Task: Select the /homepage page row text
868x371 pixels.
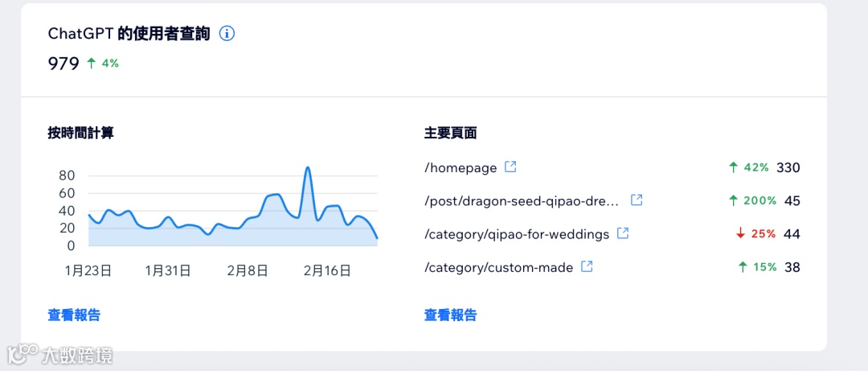Action: 461,168
